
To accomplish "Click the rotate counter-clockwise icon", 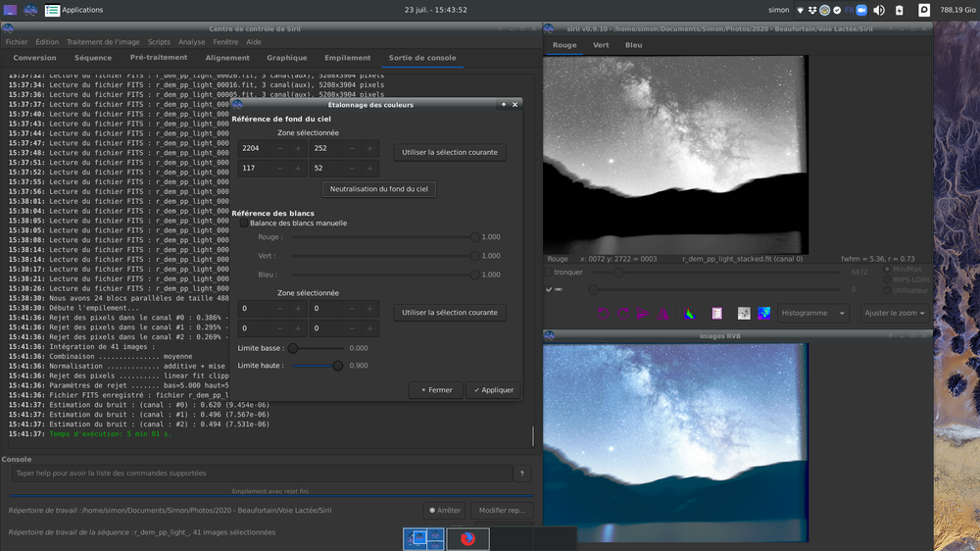I will [x=603, y=314].
